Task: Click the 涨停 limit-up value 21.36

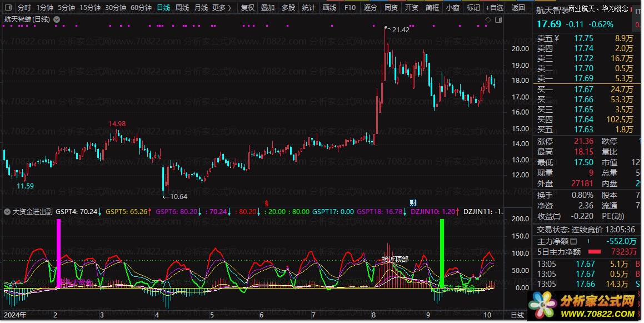Action: 583,141
